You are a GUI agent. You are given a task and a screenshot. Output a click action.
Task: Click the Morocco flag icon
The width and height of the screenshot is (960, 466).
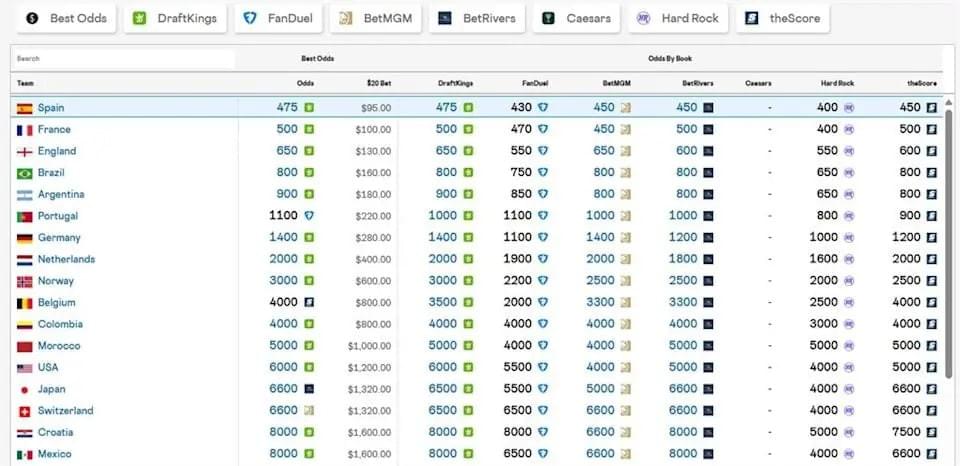(24, 347)
